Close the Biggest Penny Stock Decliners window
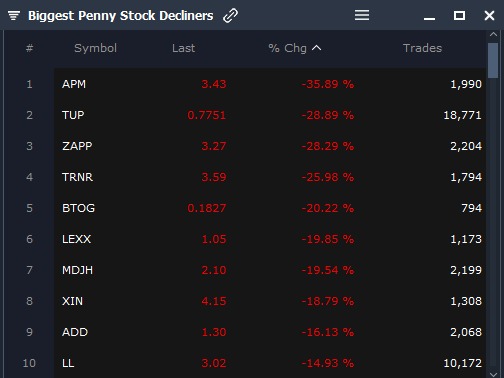Screen dimensions: 504x378 (489, 15)
